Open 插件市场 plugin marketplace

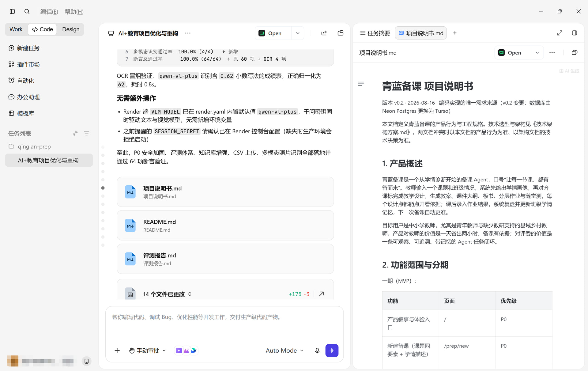click(24, 64)
